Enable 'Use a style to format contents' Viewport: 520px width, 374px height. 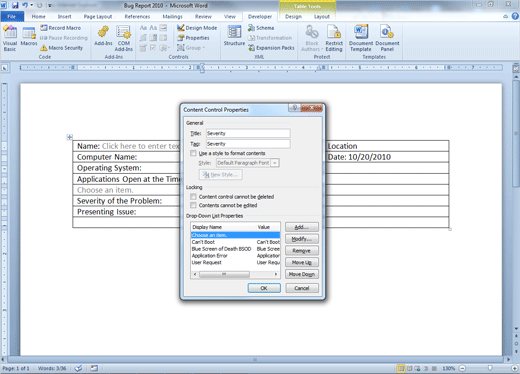pyautogui.click(x=193, y=153)
